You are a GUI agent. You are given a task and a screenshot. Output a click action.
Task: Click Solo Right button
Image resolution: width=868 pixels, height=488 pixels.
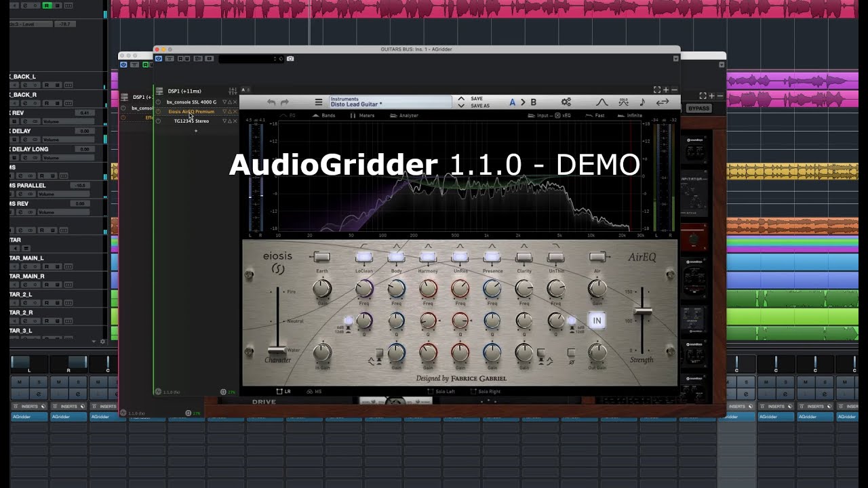tap(486, 391)
